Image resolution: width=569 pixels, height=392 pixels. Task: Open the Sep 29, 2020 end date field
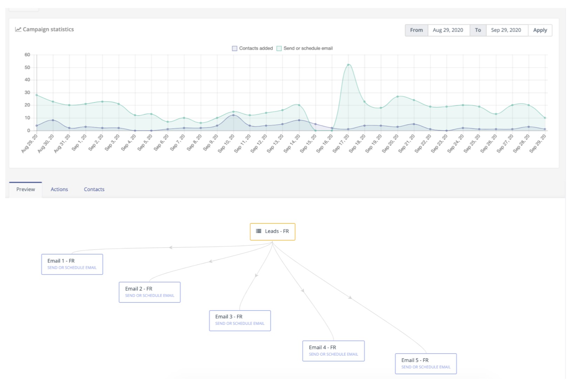tap(506, 30)
